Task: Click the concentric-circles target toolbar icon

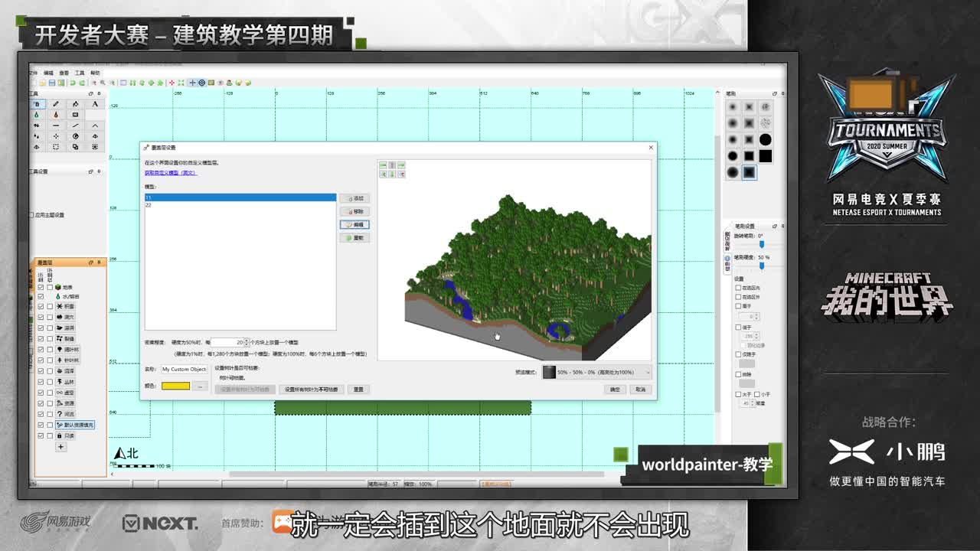Action: (x=202, y=83)
